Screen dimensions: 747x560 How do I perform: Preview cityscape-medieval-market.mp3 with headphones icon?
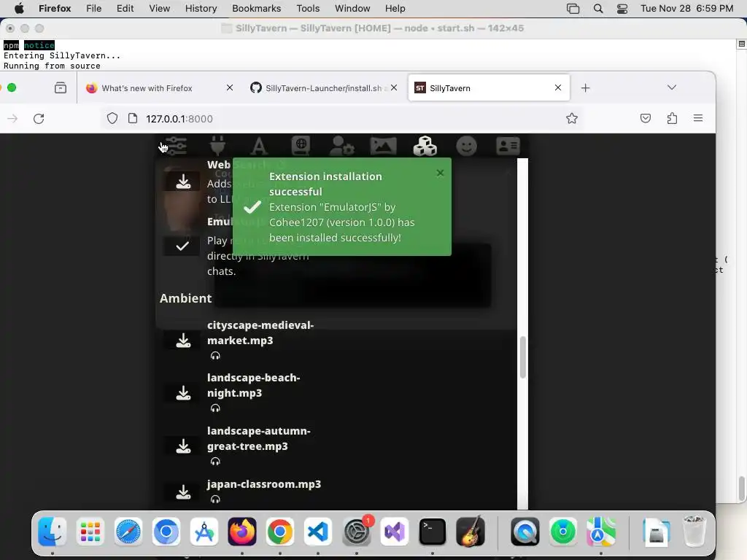(x=215, y=356)
